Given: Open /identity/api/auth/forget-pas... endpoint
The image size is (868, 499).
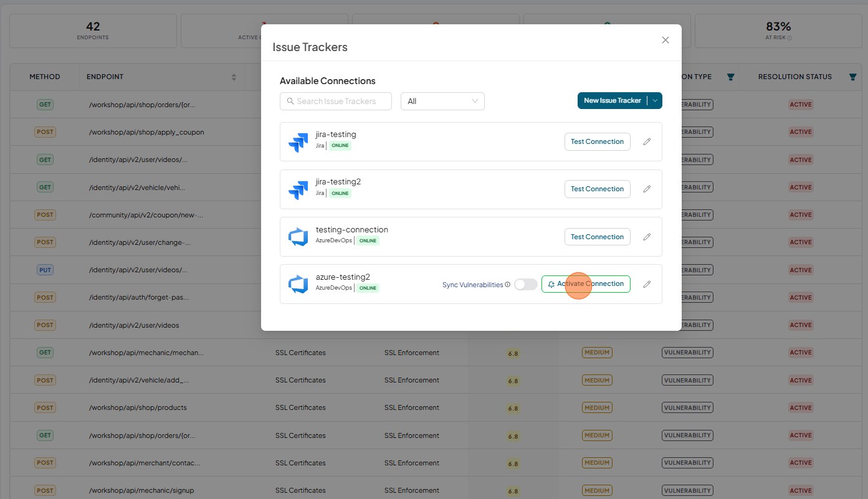Looking at the screenshot, I should [139, 297].
